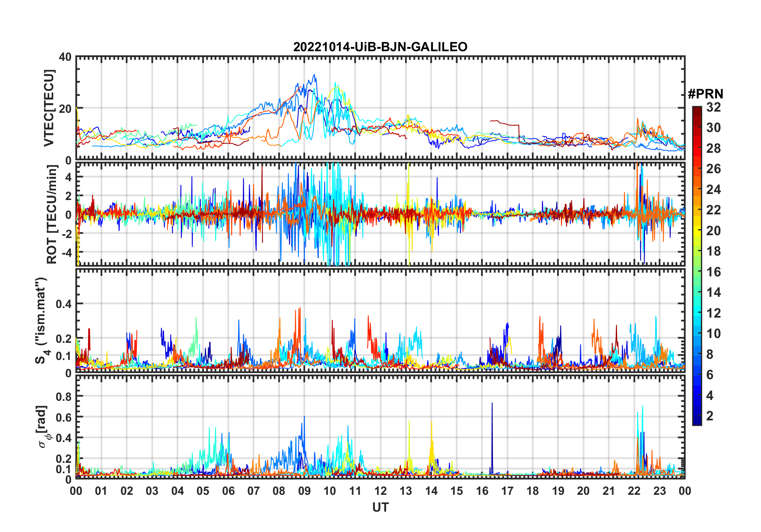Screen dimensions: 761x532
Task: Click the VTEC[TECU] axis label
Action: [49, 108]
